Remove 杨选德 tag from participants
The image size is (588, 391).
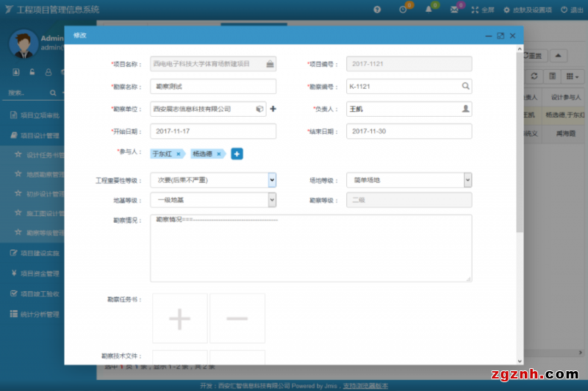point(219,154)
